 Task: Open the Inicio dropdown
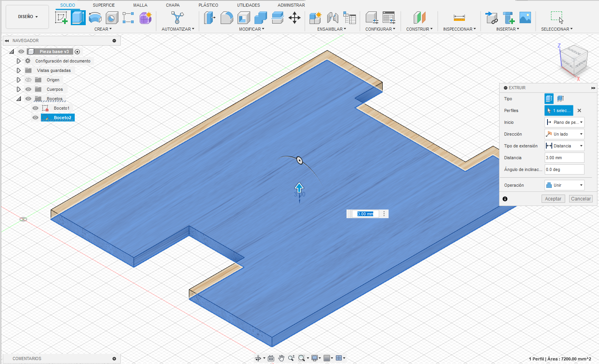click(x=564, y=122)
